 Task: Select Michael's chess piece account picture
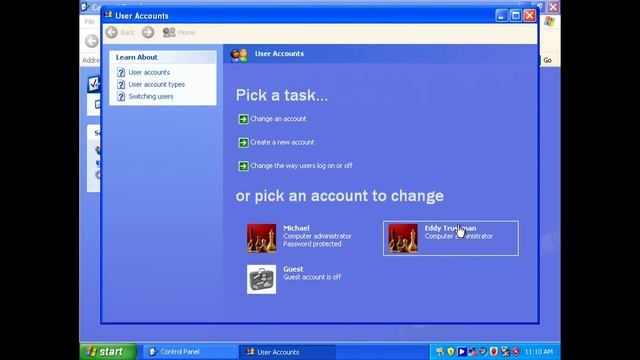pos(261,238)
